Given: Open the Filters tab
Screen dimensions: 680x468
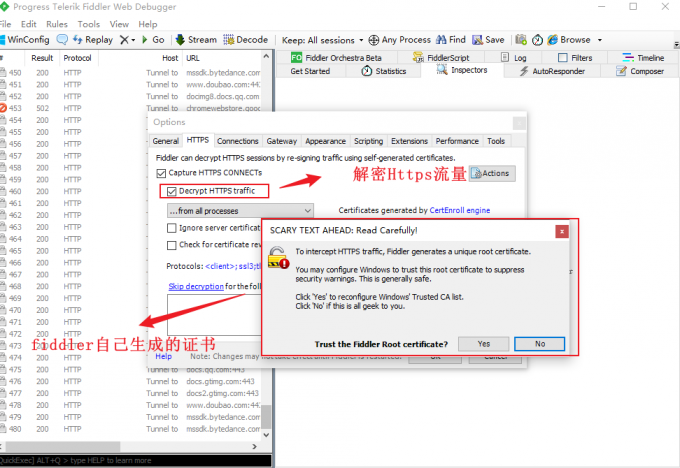Looking at the screenshot, I should pyautogui.click(x=575, y=58).
